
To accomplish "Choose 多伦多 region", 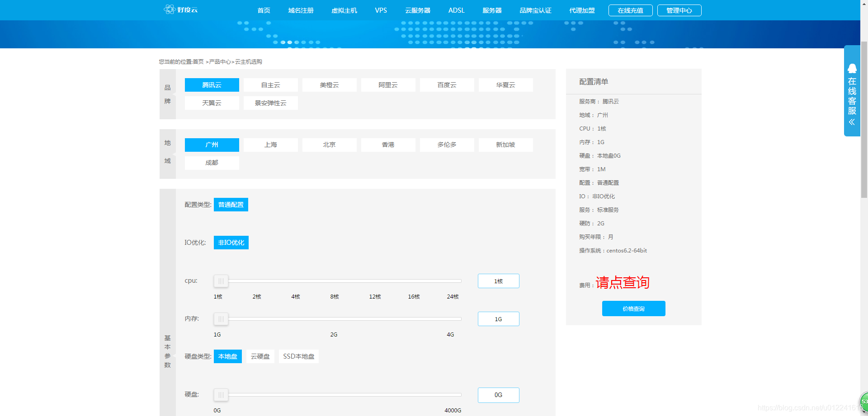I will [x=447, y=145].
